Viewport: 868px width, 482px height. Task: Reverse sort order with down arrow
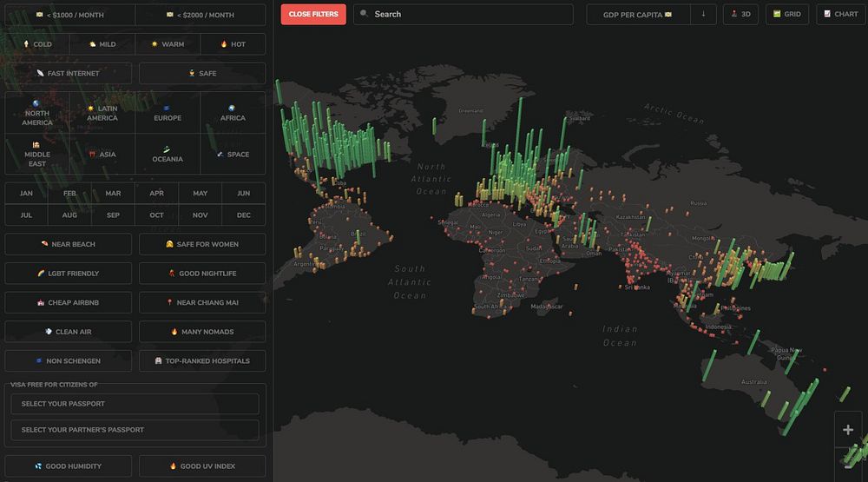[704, 15]
